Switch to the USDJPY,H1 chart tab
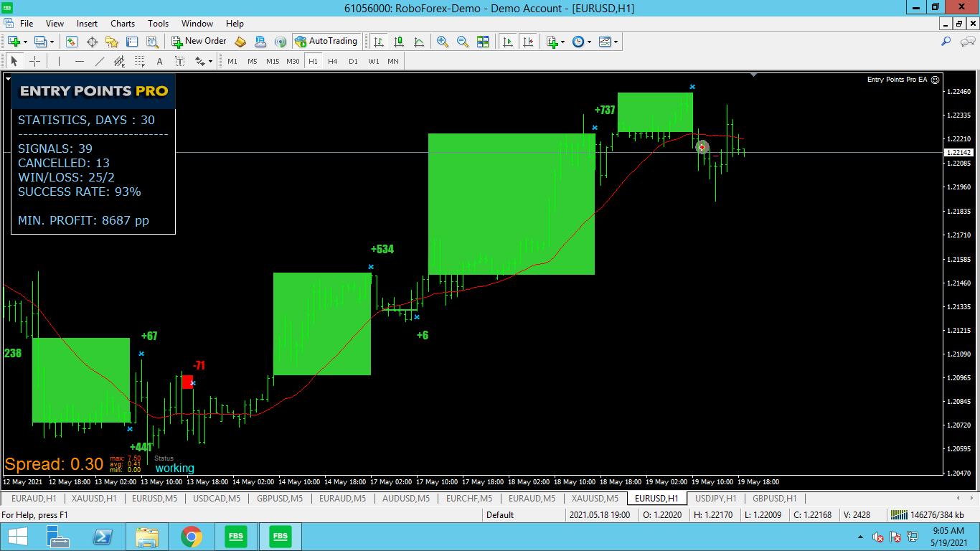Image resolution: width=980 pixels, height=551 pixels. coord(715,498)
